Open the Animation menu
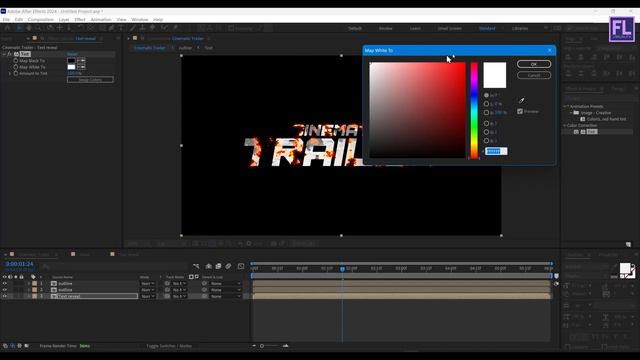640x360 pixels. [101, 19]
